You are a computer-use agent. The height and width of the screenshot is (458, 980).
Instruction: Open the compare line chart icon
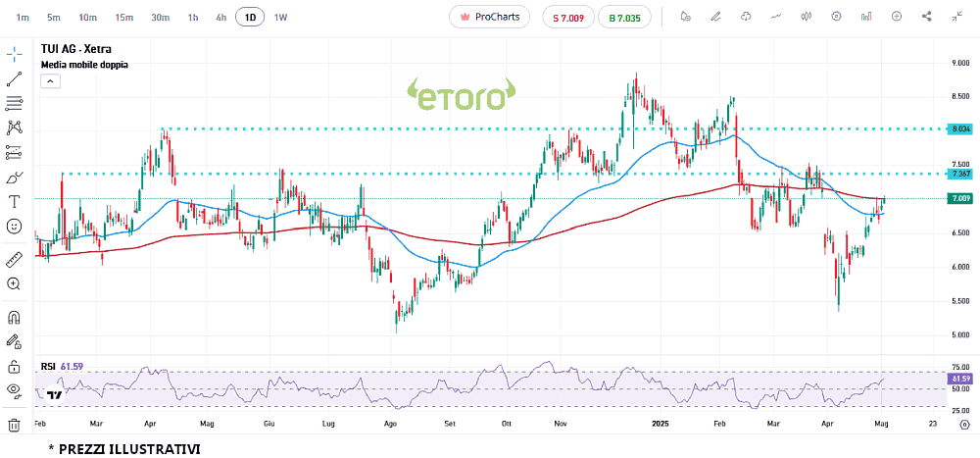point(776,17)
